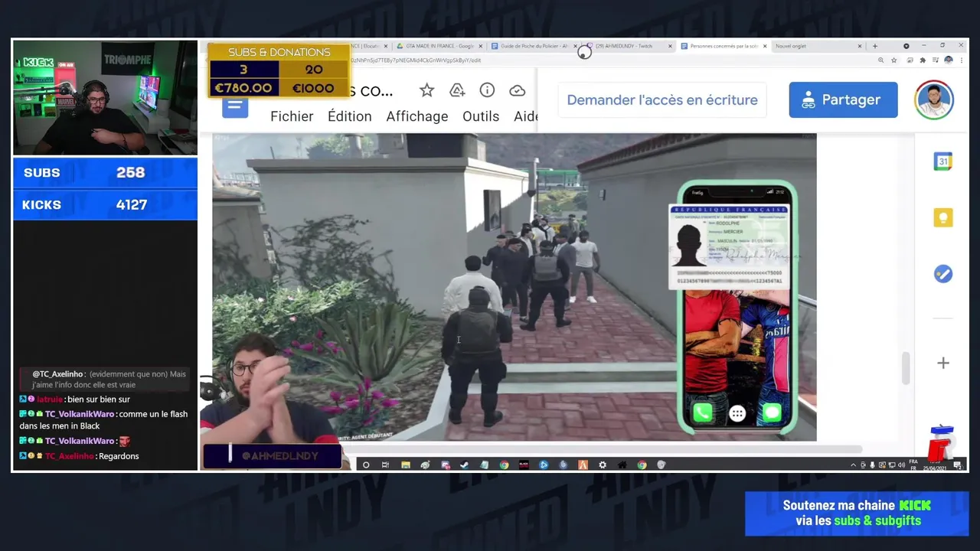The height and width of the screenshot is (551, 980).
Task: Click the ID card image on phone
Action: coord(729,247)
